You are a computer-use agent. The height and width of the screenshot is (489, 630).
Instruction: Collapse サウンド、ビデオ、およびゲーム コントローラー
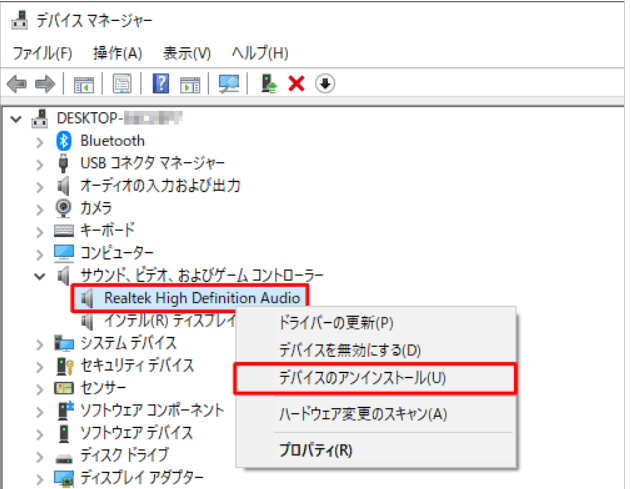pos(39,276)
